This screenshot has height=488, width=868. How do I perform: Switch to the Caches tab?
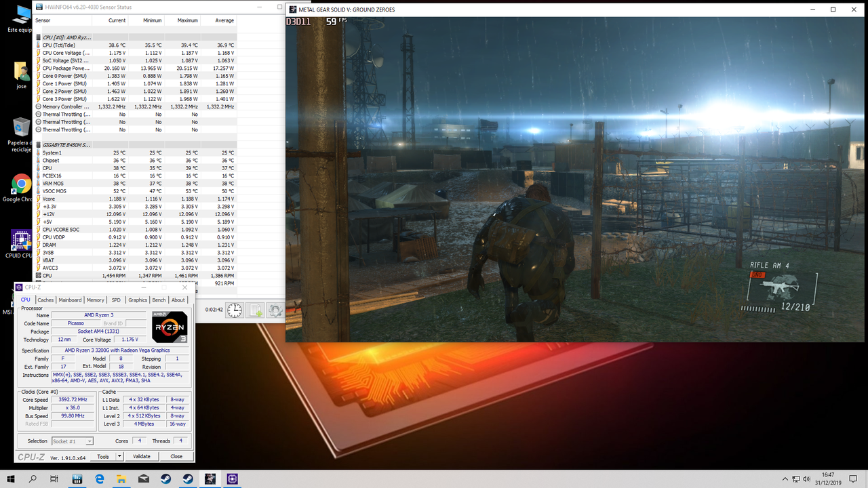pyautogui.click(x=45, y=300)
